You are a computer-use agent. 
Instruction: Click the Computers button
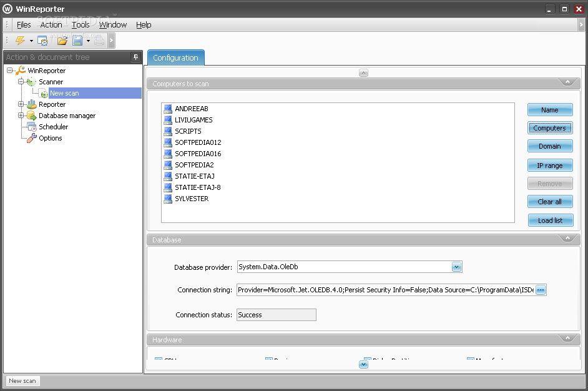pos(550,128)
